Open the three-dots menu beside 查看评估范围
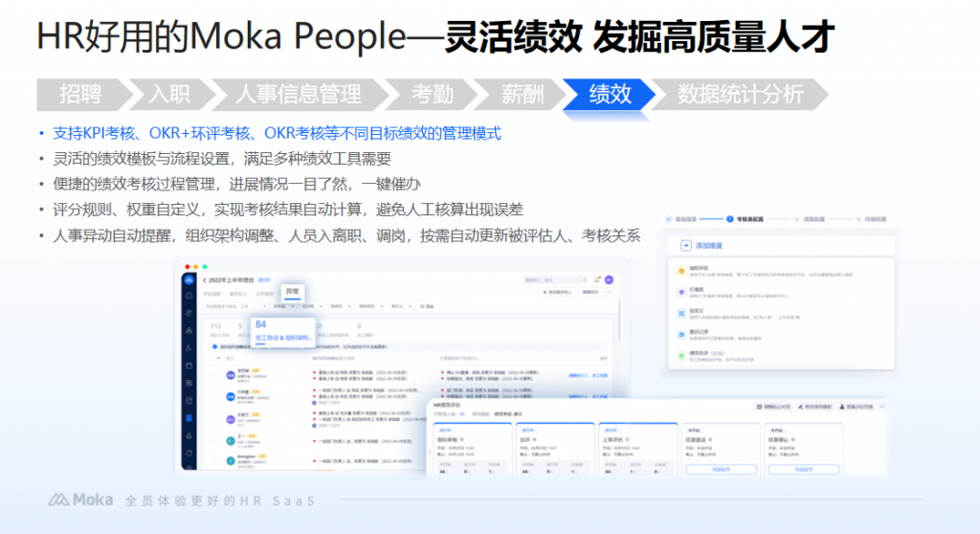This screenshot has height=534, width=980. click(x=880, y=407)
